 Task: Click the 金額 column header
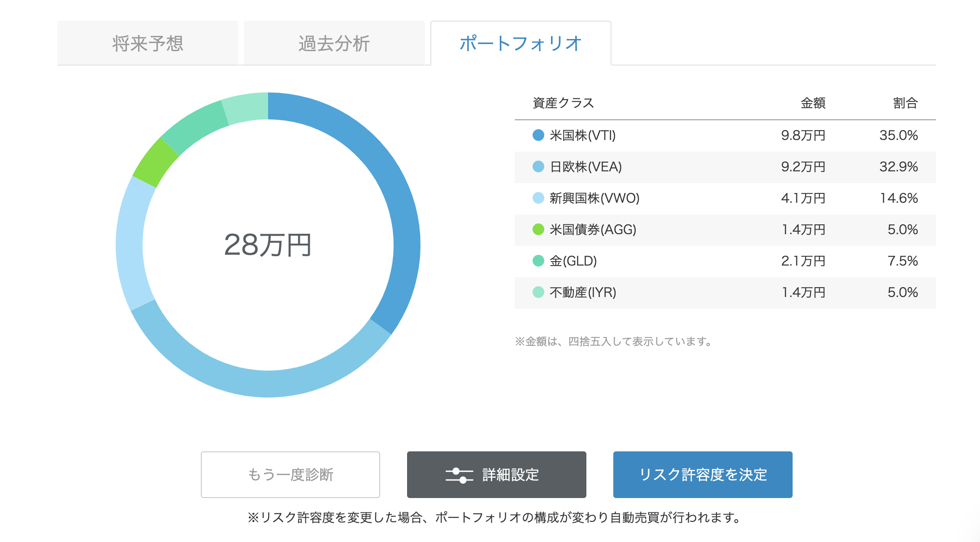[813, 103]
